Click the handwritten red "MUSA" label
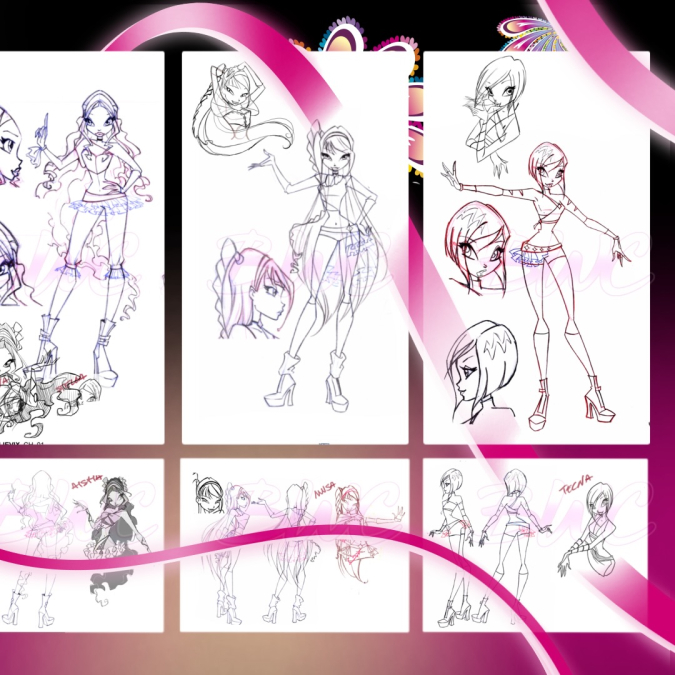Viewport: 675px width, 675px height. tap(325, 489)
